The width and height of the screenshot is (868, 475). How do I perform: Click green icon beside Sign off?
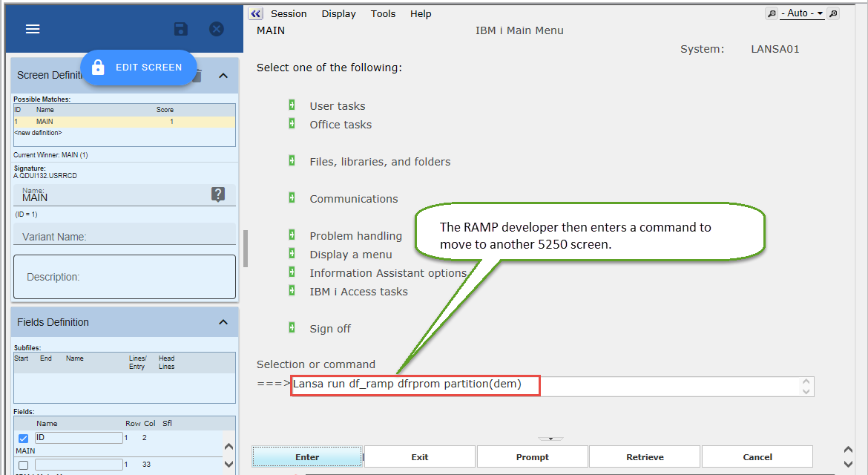click(x=292, y=327)
